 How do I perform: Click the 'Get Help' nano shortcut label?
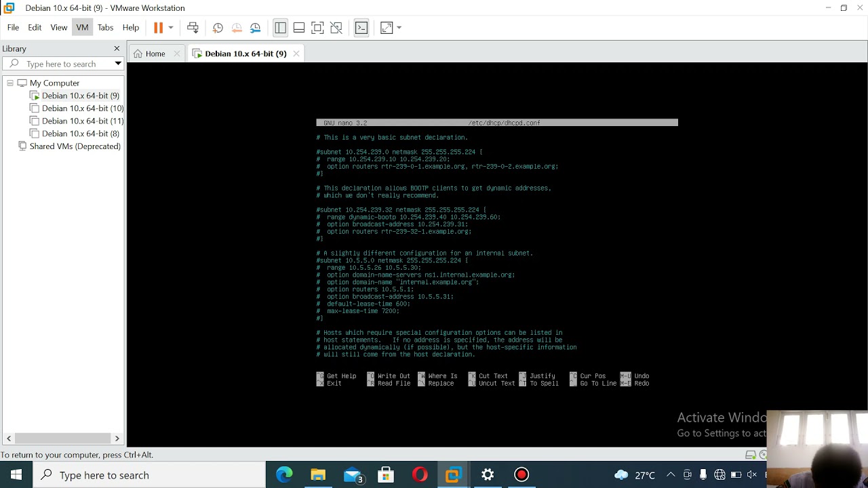(x=341, y=376)
